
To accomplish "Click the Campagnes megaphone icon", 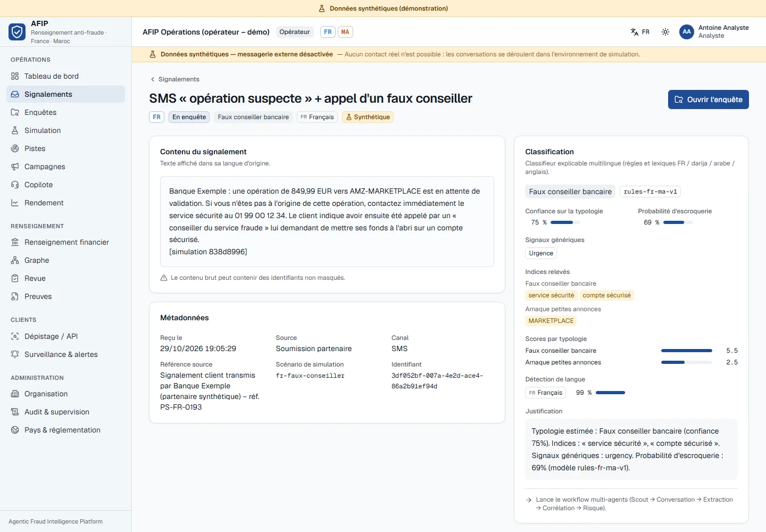I will tap(15, 167).
